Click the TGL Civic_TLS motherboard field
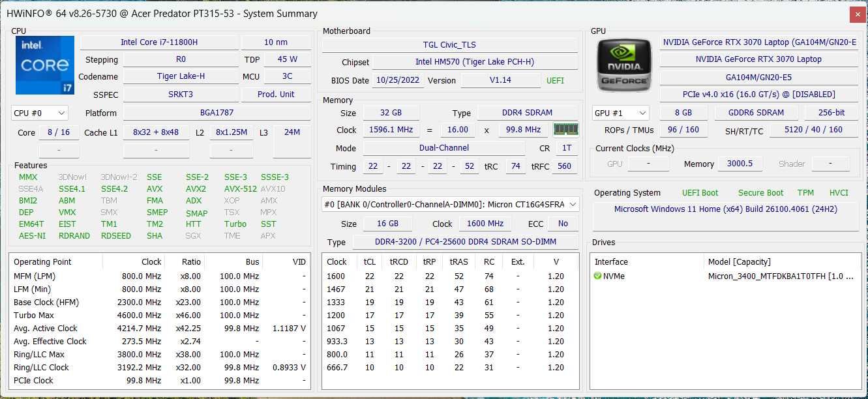Image resolution: width=868 pixels, height=399 pixels. coord(450,44)
